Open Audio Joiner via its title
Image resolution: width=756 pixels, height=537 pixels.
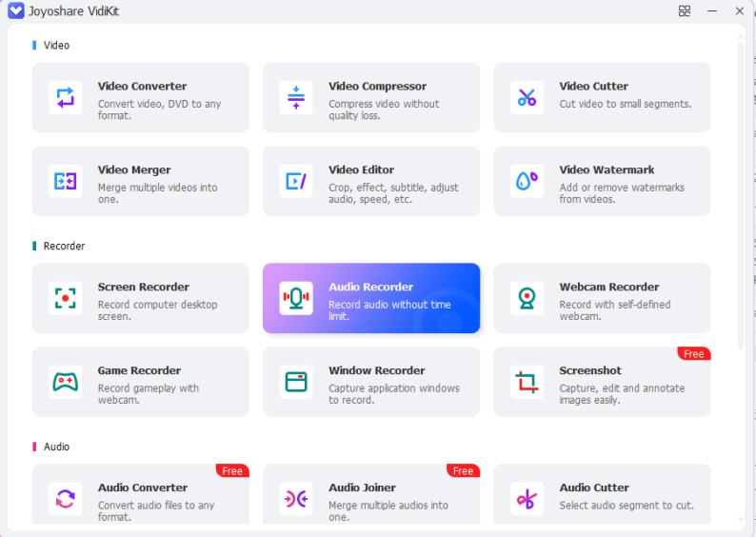[x=362, y=487]
